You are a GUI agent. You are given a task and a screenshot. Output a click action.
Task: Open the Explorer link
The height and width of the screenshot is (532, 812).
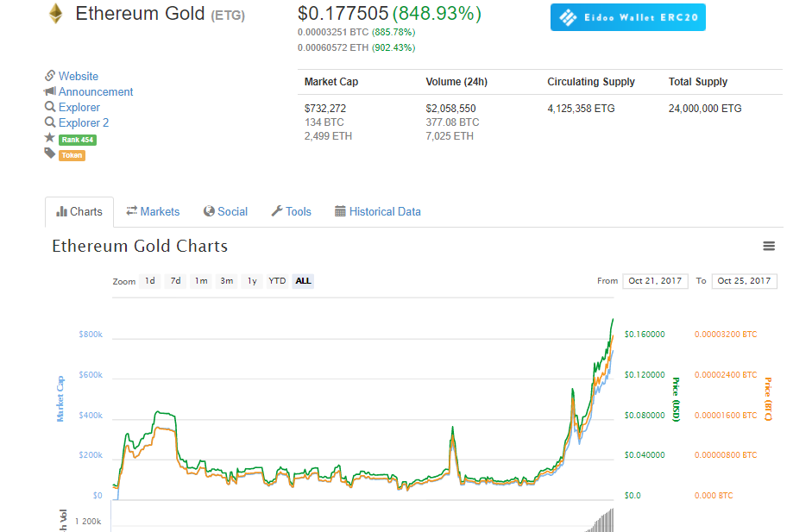79,107
